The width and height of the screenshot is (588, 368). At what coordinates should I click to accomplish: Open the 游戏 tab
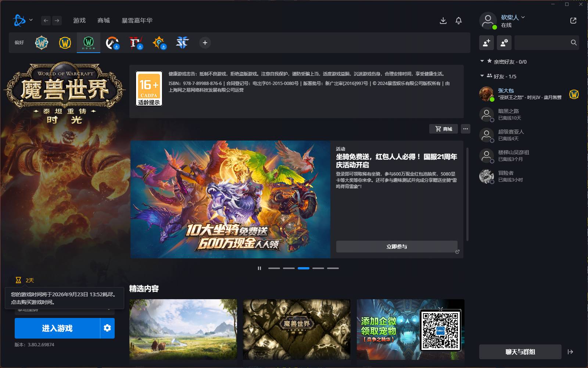(x=79, y=21)
